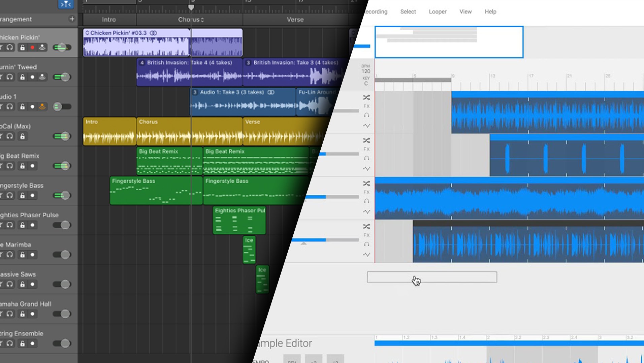Screen dimensions: 644x363
Task: Add an arrangement marker with the plus
Action: click(x=72, y=19)
